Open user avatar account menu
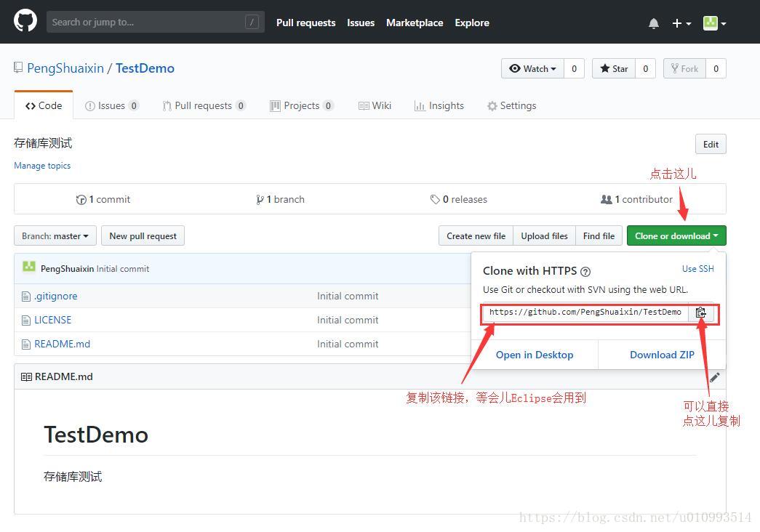The image size is (760, 532). pos(714,23)
